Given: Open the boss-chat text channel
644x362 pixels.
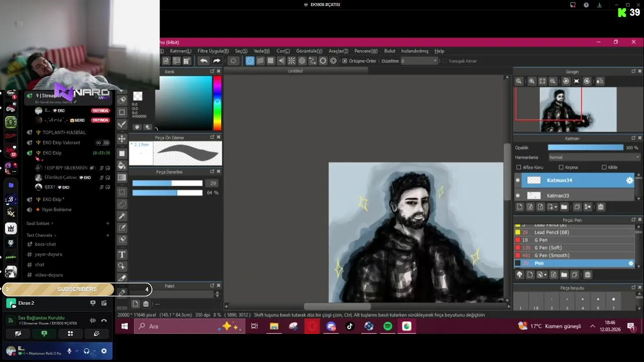Looking at the screenshot, I should click(x=45, y=244).
